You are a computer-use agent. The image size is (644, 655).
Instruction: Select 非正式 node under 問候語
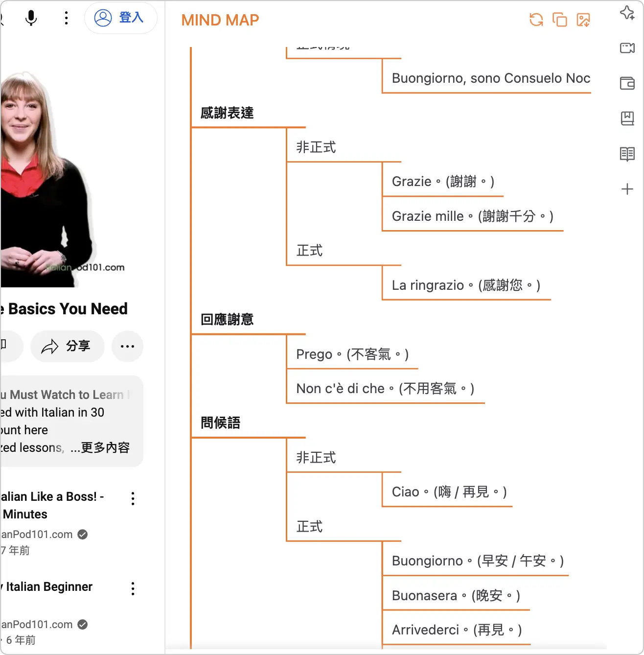pyautogui.click(x=316, y=458)
